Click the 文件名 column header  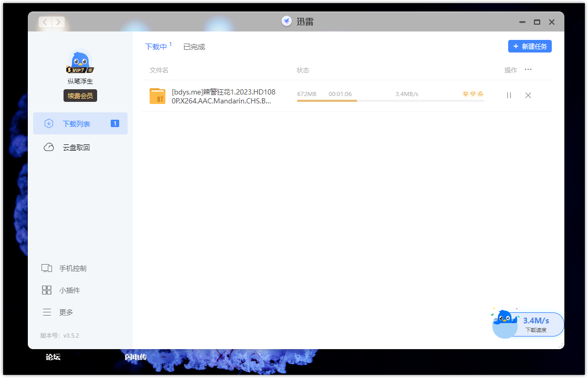point(159,70)
